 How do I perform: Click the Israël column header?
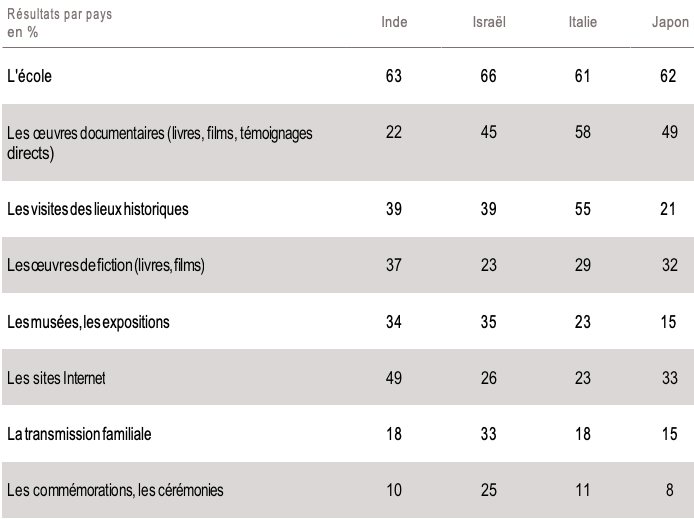489,22
